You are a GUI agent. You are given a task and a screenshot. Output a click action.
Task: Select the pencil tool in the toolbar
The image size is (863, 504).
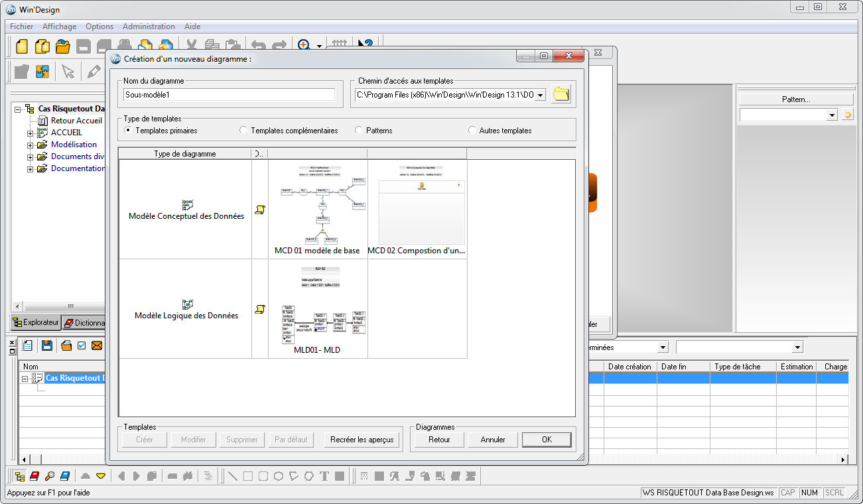[94, 72]
